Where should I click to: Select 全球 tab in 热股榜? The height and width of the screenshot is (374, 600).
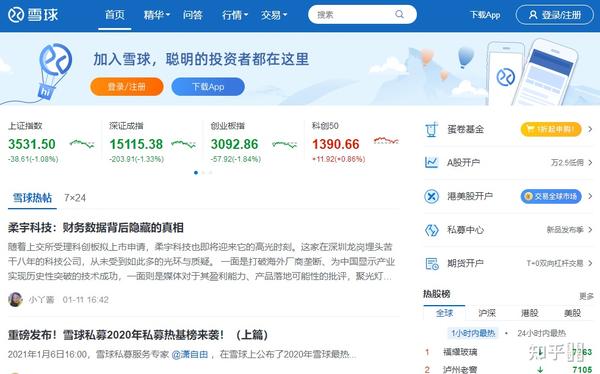pyautogui.click(x=444, y=313)
